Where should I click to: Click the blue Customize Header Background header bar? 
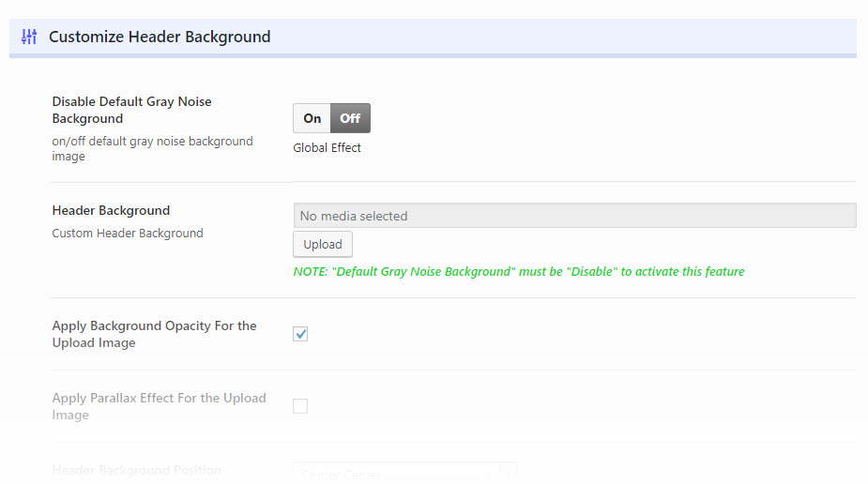[x=563, y=37]
